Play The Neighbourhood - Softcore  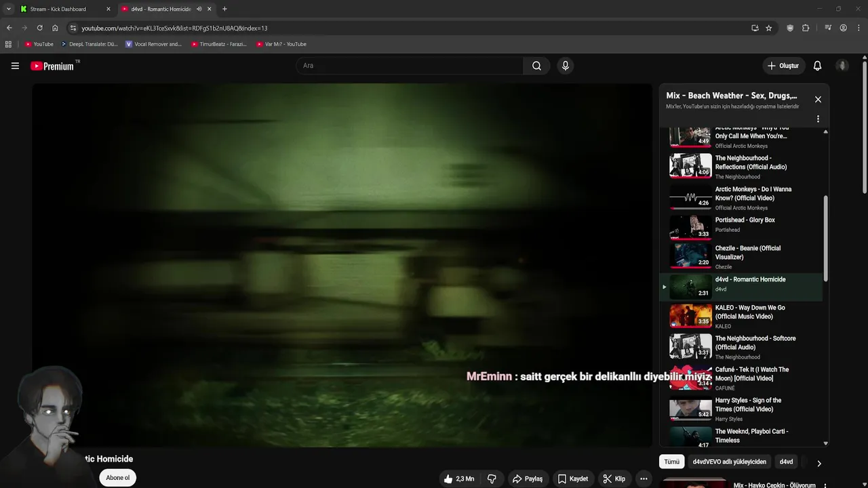point(743,346)
